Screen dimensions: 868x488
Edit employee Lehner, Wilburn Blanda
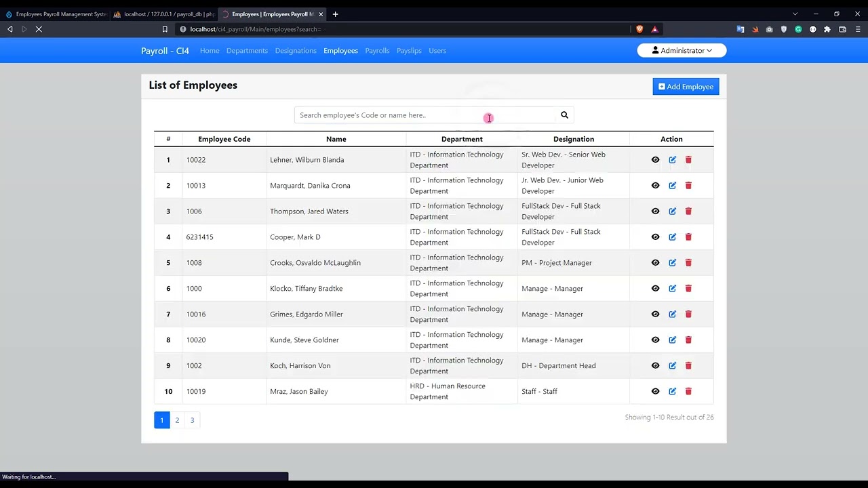(x=672, y=160)
